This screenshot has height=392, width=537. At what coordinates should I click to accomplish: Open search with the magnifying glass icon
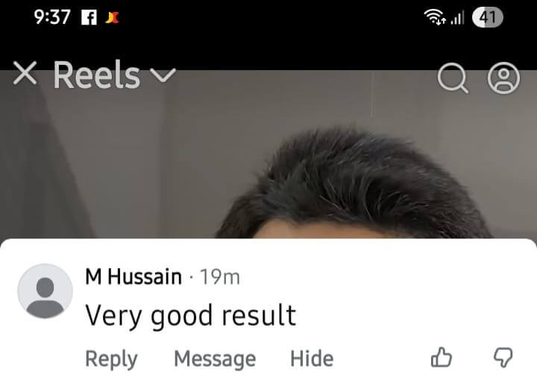(x=453, y=78)
